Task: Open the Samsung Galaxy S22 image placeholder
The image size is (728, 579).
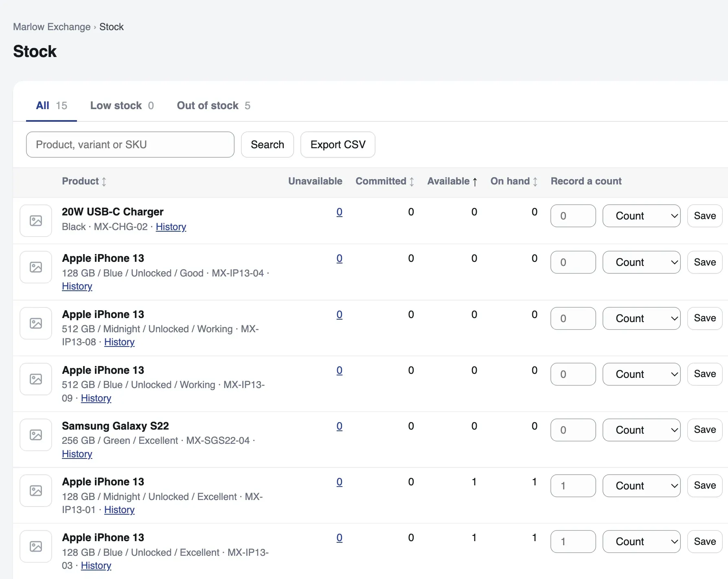Action: click(x=36, y=435)
